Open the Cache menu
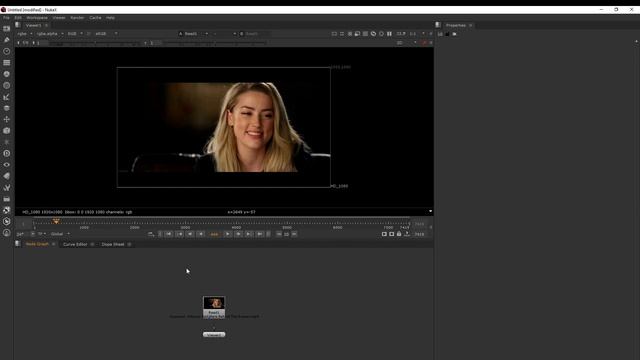The width and height of the screenshot is (640, 360). click(95, 18)
